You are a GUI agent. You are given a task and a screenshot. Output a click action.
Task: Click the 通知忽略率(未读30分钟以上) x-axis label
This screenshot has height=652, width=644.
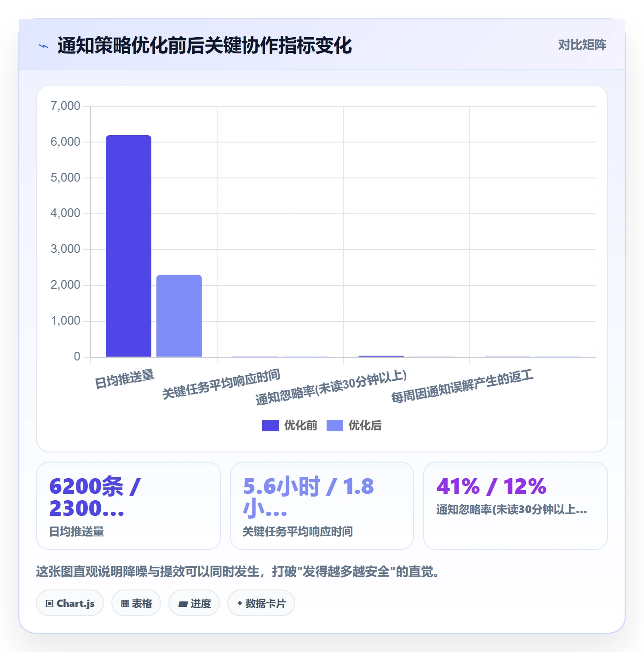click(x=331, y=388)
